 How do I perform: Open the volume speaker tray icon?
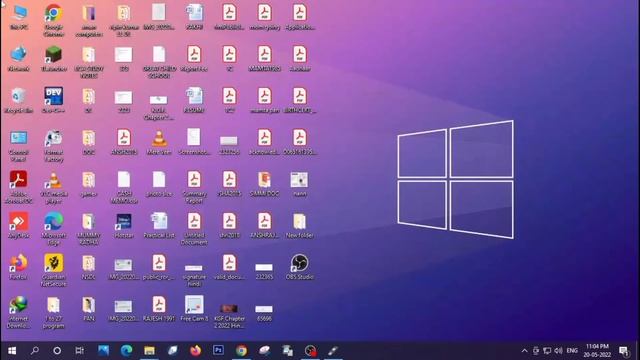tap(558, 351)
